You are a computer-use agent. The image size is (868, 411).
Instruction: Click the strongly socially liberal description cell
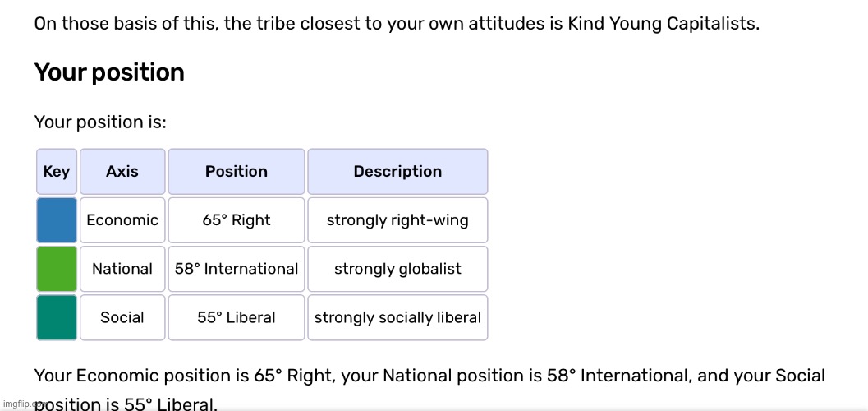397,317
